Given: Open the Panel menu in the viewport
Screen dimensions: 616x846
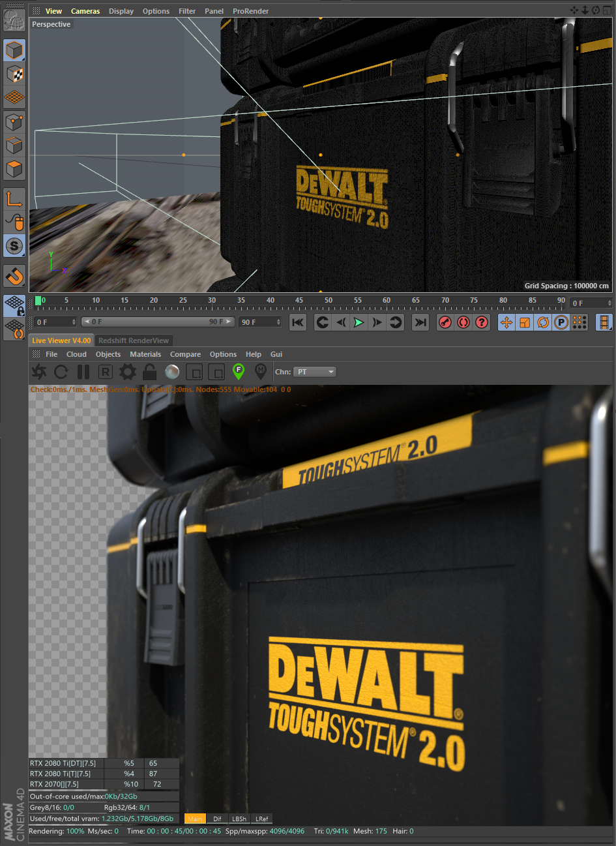Looking at the screenshot, I should pyautogui.click(x=214, y=11).
